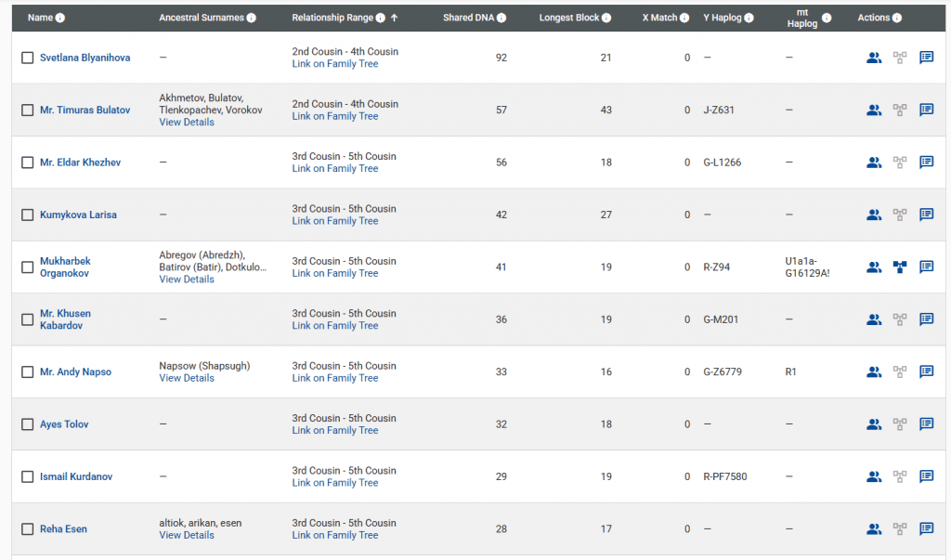
Task: Click family tree icon for Mr. Eldar Khezhev
Action: point(899,163)
